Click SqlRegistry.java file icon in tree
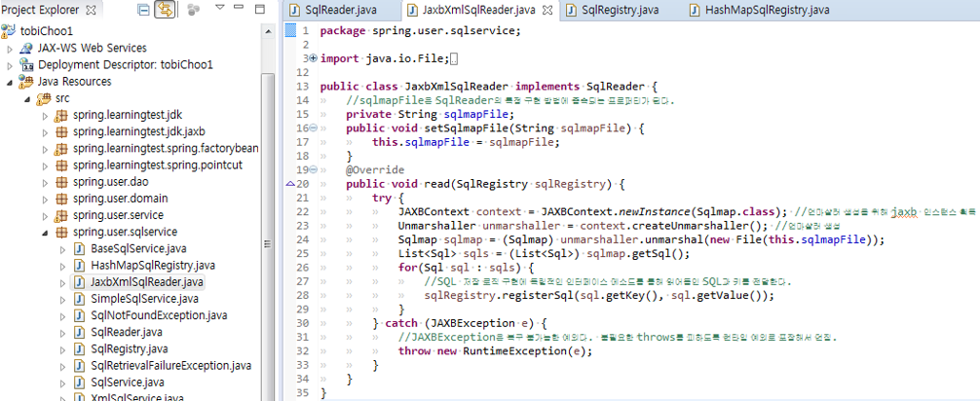The width and height of the screenshot is (980, 401). (x=79, y=349)
